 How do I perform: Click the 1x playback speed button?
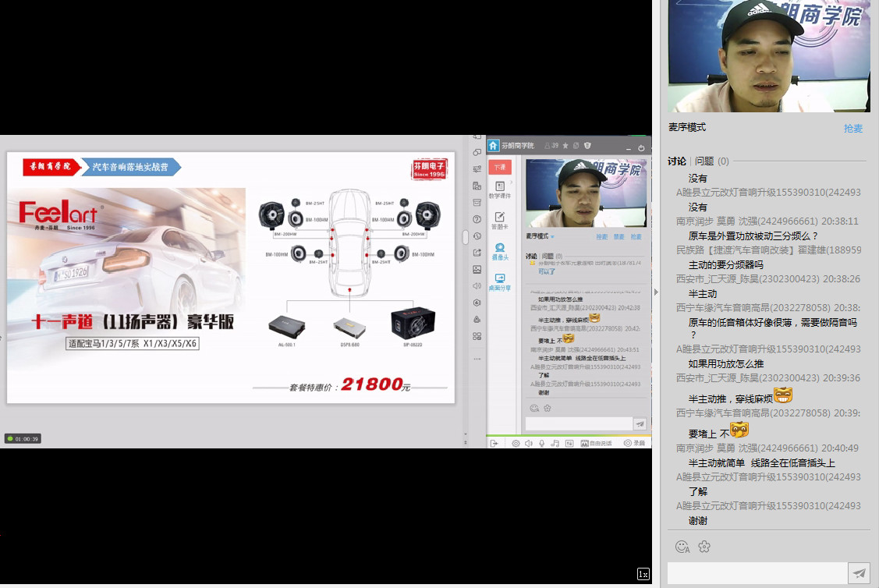click(x=643, y=574)
